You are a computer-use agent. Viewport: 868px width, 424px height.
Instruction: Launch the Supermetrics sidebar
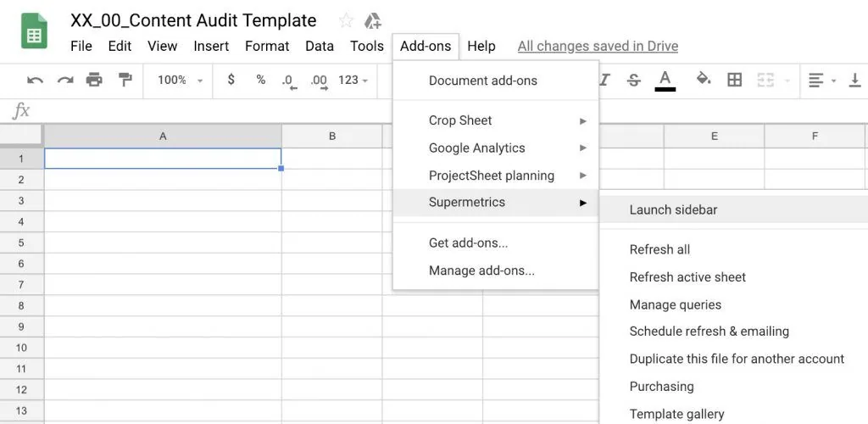coord(734,209)
